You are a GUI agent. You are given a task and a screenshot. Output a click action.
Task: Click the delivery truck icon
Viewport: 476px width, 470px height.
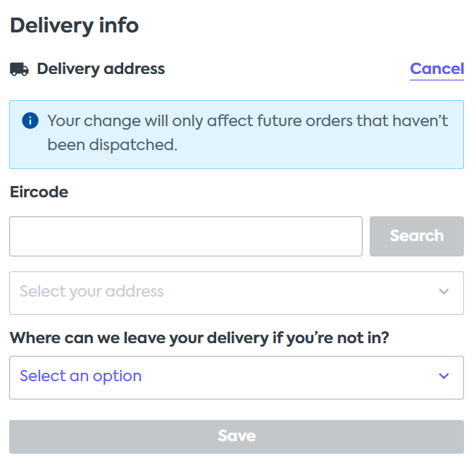(20, 69)
